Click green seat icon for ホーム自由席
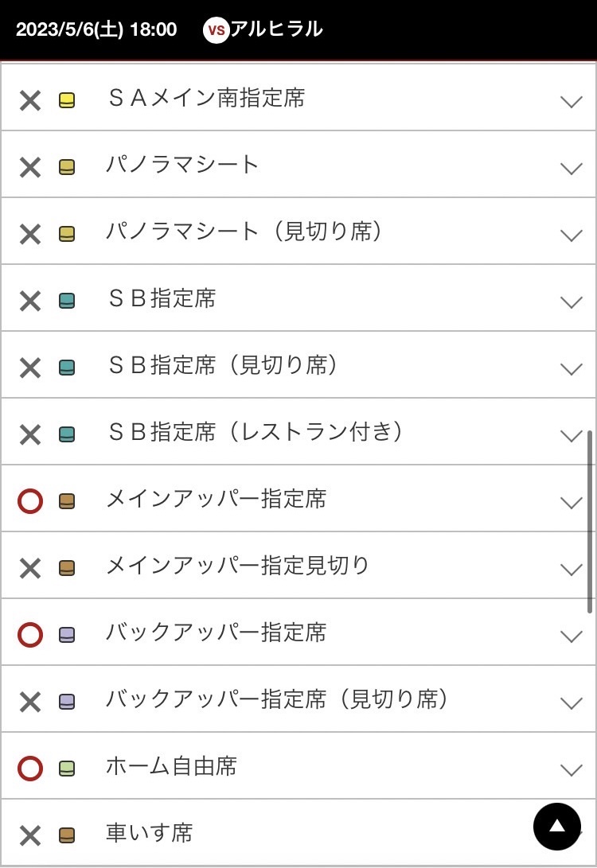Screen dimensions: 597x868 [67, 769]
